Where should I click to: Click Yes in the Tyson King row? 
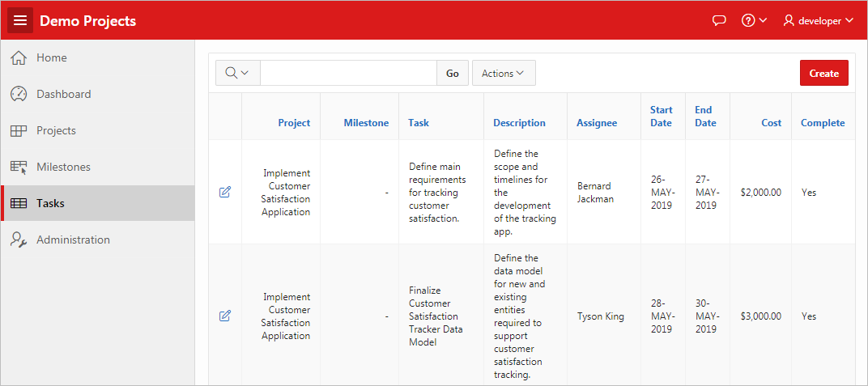pos(808,316)
